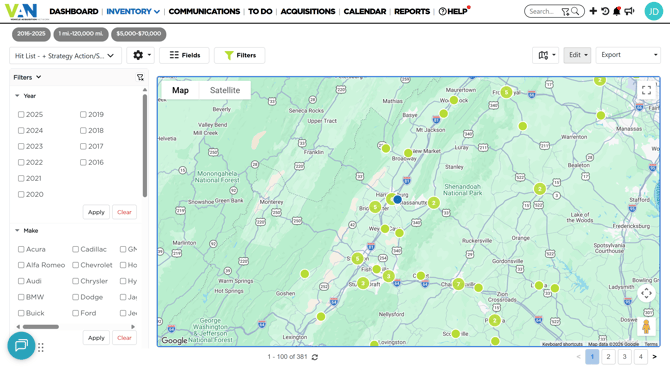
Task: Open the Calendar page
Action: pos(364,12)
